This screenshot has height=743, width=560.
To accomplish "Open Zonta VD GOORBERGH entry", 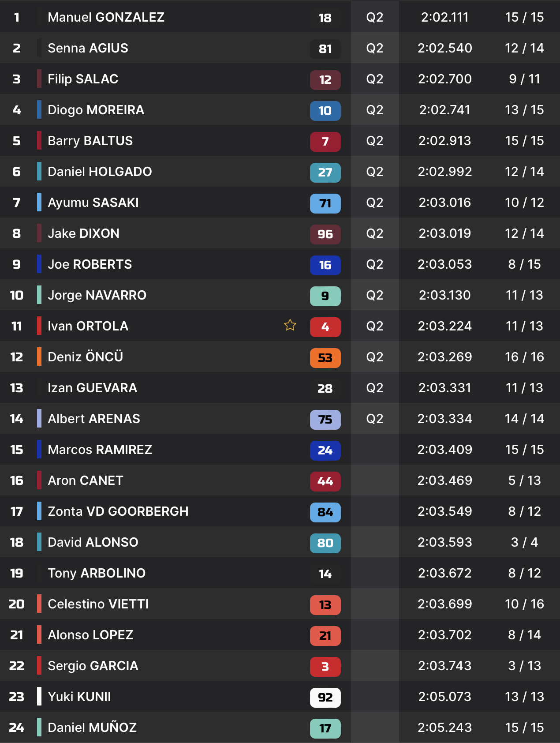I will [118, 511].
